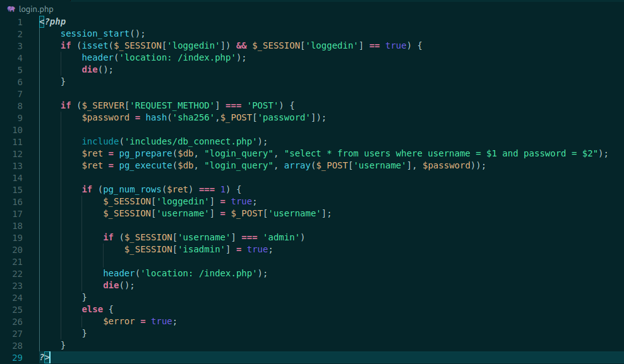Viewport: 624px width, 364px height.
Task: Click the pg_execute function name
Action: [x=145, y=166]
